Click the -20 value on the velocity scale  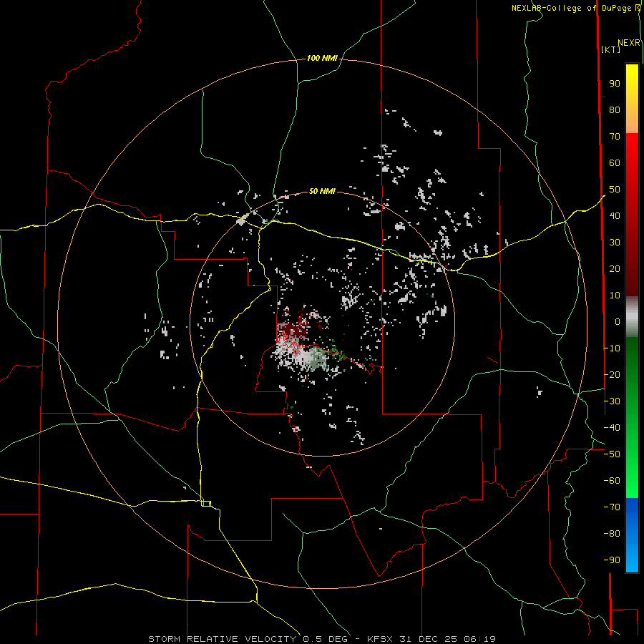tap(612, 374)
